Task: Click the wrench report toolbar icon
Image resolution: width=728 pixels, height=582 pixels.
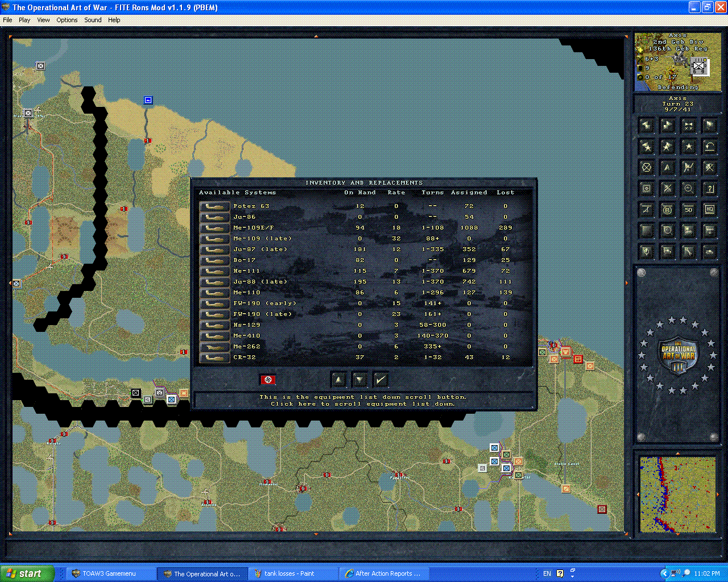Action: (x=688, y=251)
